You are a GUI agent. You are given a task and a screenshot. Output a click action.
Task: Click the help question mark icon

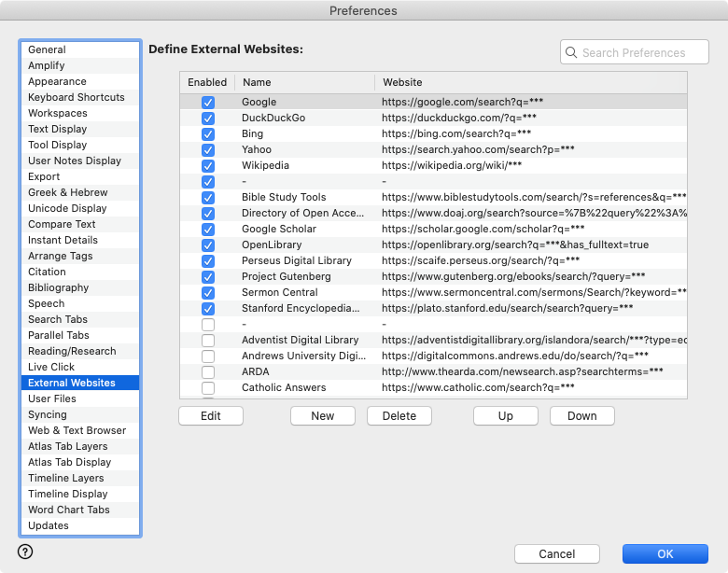(25, 552)
